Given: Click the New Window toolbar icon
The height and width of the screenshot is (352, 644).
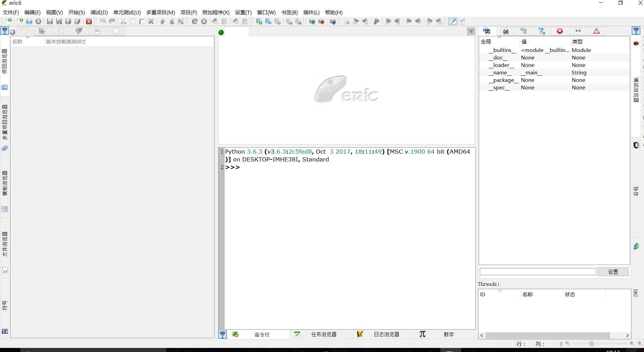Looking at the screenshot, I should coord(8,21).
